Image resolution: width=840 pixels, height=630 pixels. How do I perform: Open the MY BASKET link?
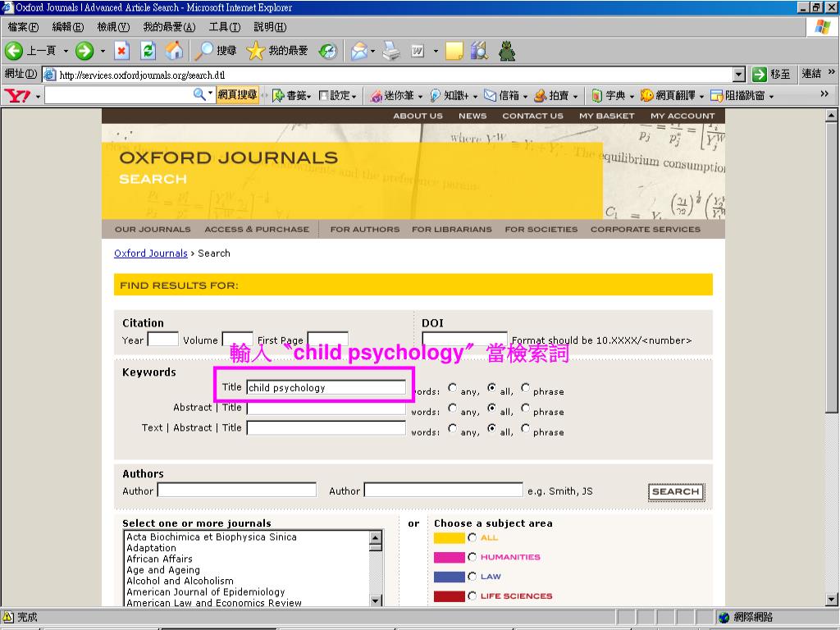click(606, 116)
